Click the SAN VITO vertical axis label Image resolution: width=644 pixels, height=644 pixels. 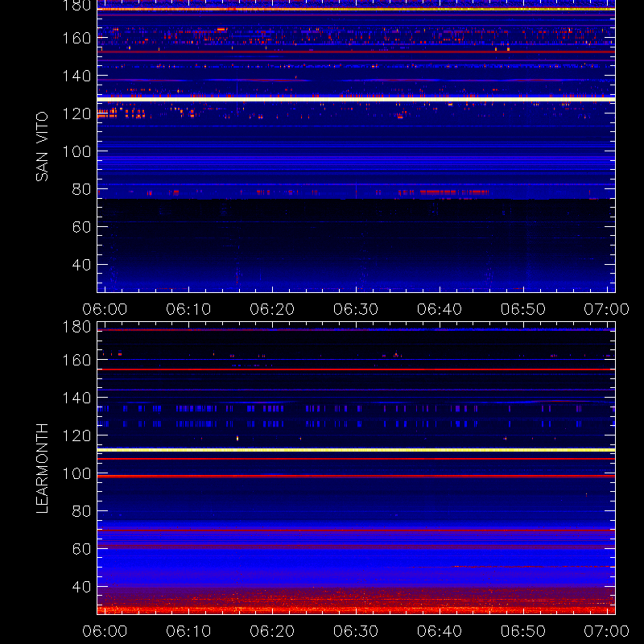[42, 147]
